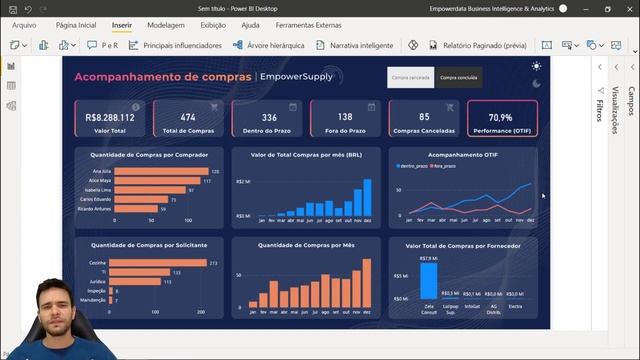Click the Buttons icon in ribbon

point(567,45)
